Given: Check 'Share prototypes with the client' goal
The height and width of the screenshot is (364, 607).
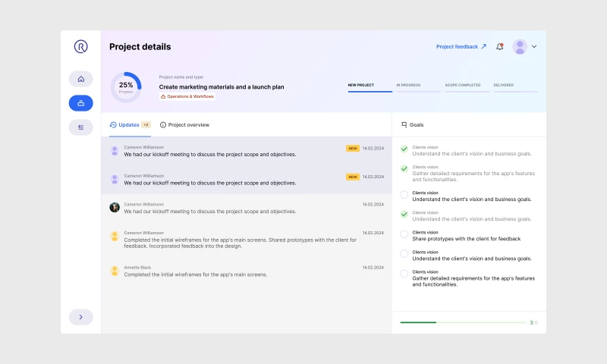Looking at the screenshot, I should click(x=404, y=234).
